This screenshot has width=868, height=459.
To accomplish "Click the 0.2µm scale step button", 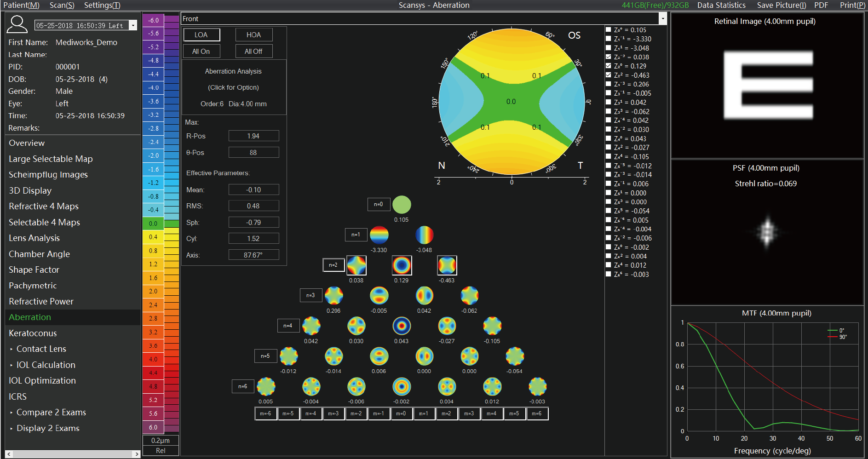I will (161, 441).
